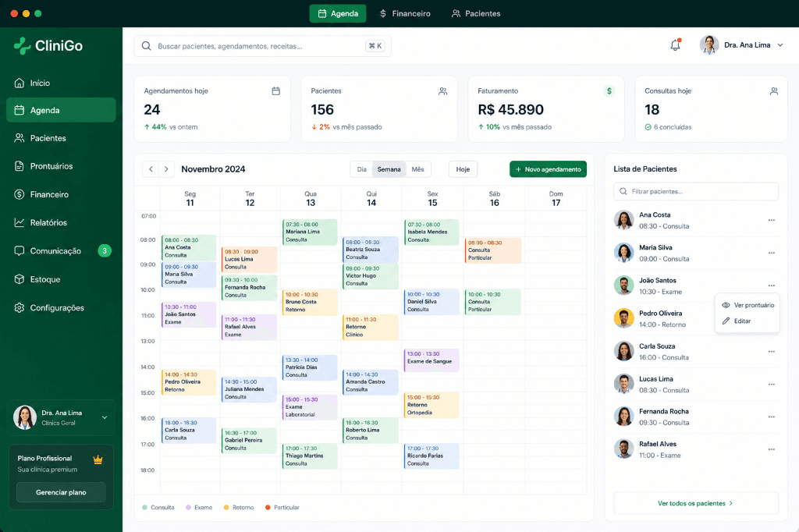Click the dollar icon on Faturamento card
799x532 pixels.
click(609, 91)
